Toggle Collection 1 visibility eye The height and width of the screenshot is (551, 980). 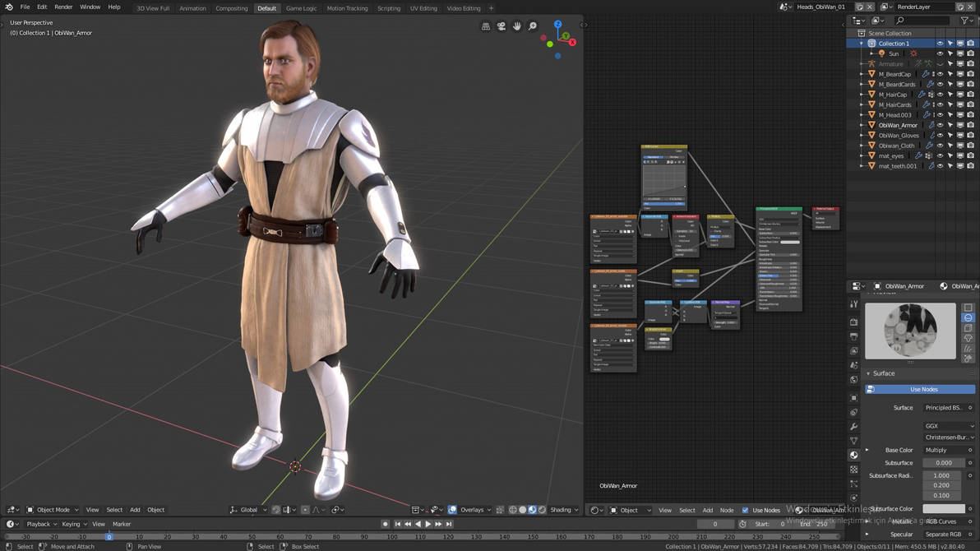pyautogui.click(x=940, y=43)
